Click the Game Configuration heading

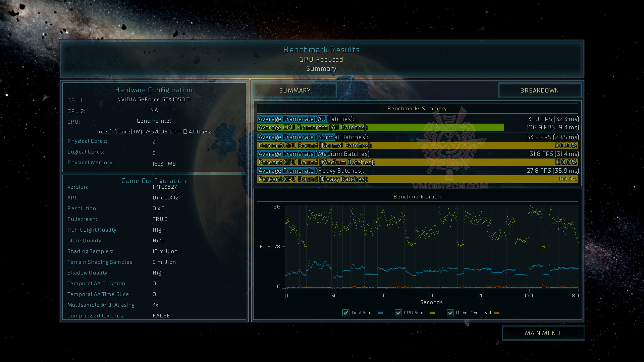(x=154, y=181)
